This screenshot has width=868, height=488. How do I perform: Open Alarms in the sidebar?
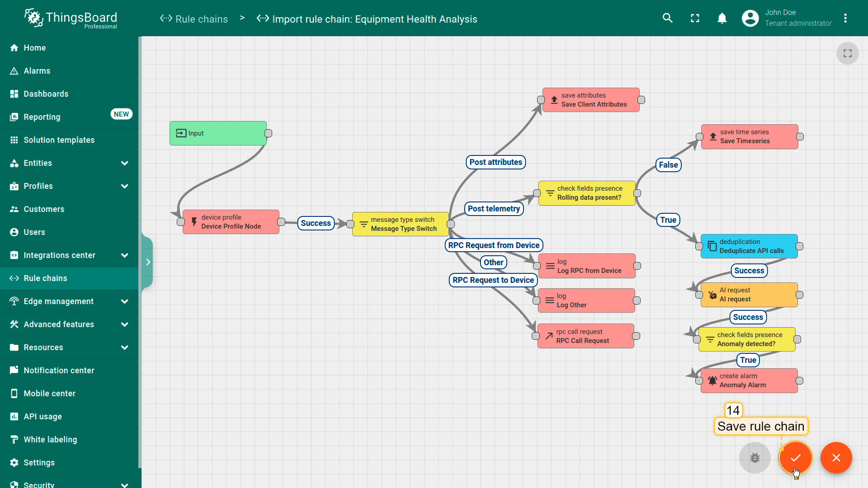[69, 71]
